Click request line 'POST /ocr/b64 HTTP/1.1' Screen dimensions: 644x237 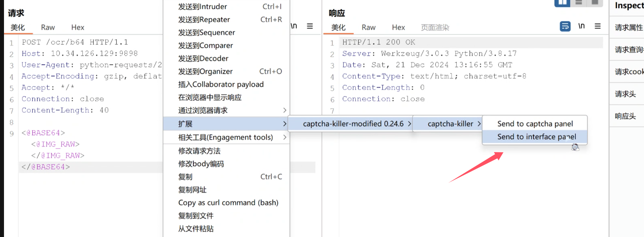75,42
